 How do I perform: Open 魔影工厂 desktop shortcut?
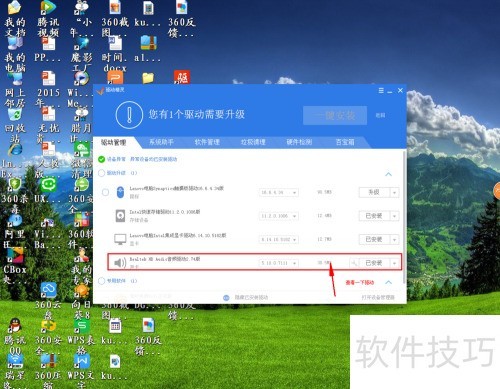click(82, 54)
